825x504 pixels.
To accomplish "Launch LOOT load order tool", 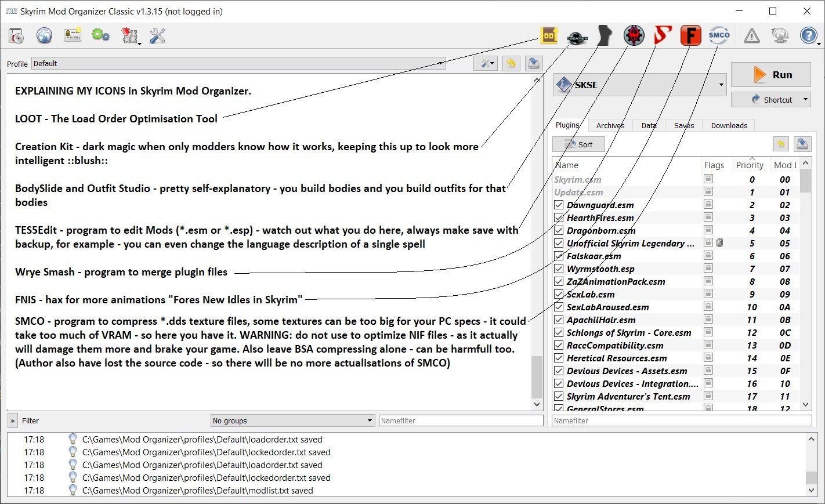I will pyautogui.click(x=549, y=36).
